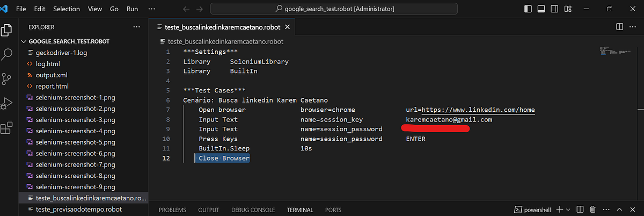Open the Edit menu
This screenshot has width=644, height=216.
point(40,9)
